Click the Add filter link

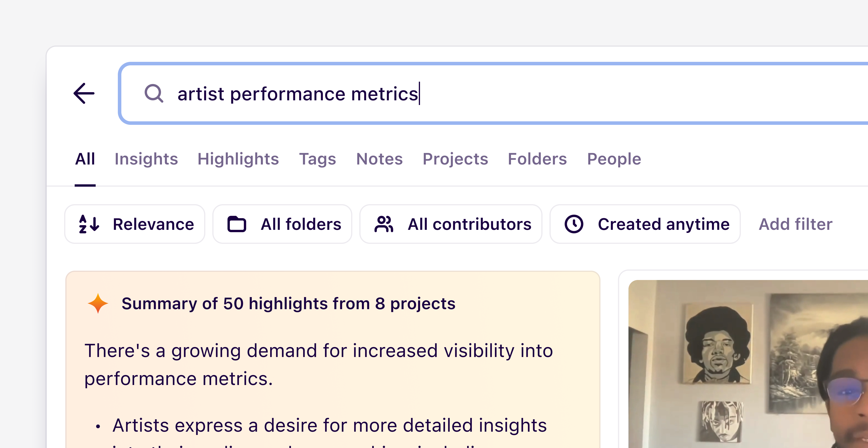[x=795, y=224]
